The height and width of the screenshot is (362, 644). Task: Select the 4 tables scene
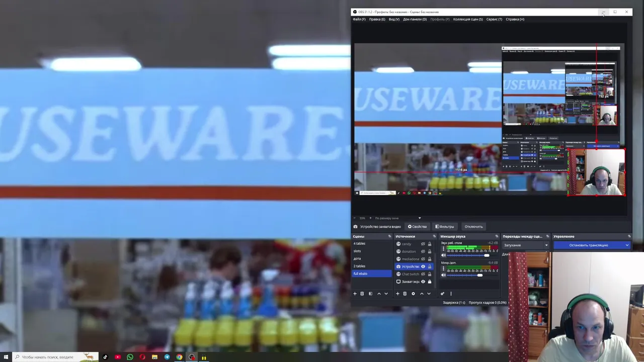point(372,244)
